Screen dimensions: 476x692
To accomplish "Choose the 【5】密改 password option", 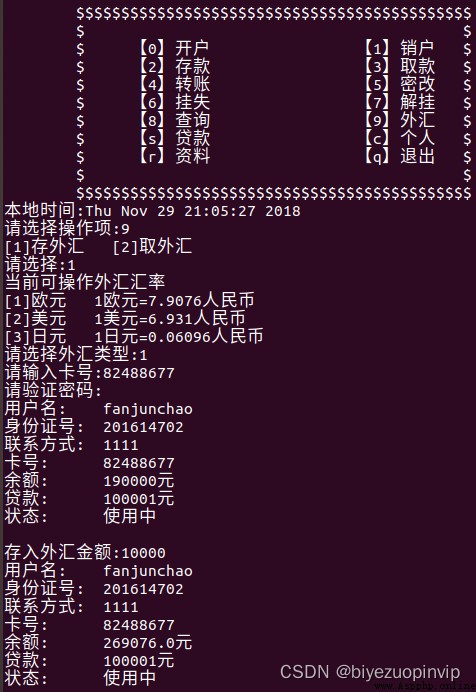I will pyautogui.click(x=399, y=84).
